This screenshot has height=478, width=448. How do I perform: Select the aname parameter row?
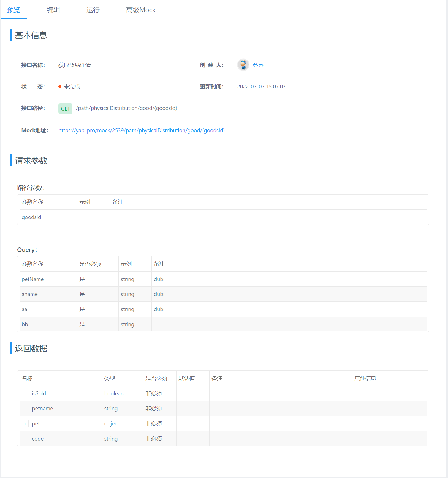tap(29, 294)
